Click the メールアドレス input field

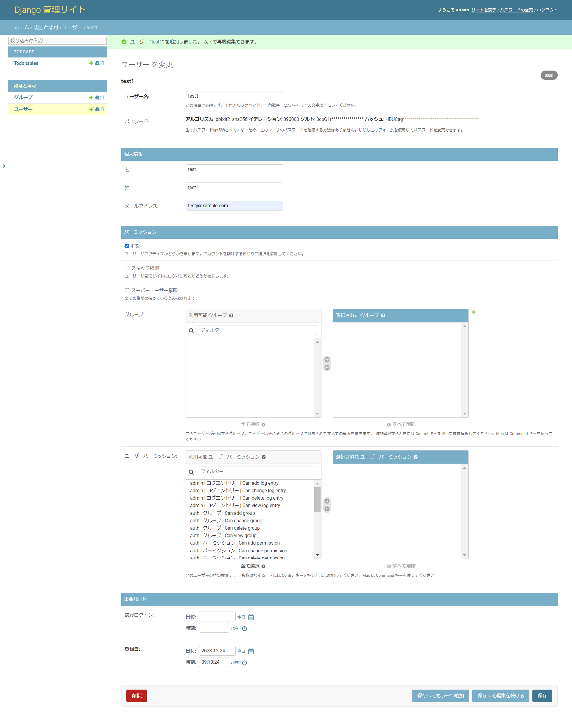coord(234,205)
